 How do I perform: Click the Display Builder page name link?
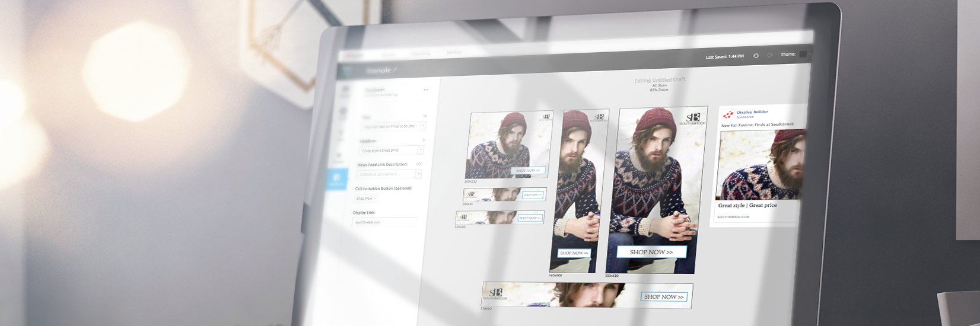coord(752,112)
